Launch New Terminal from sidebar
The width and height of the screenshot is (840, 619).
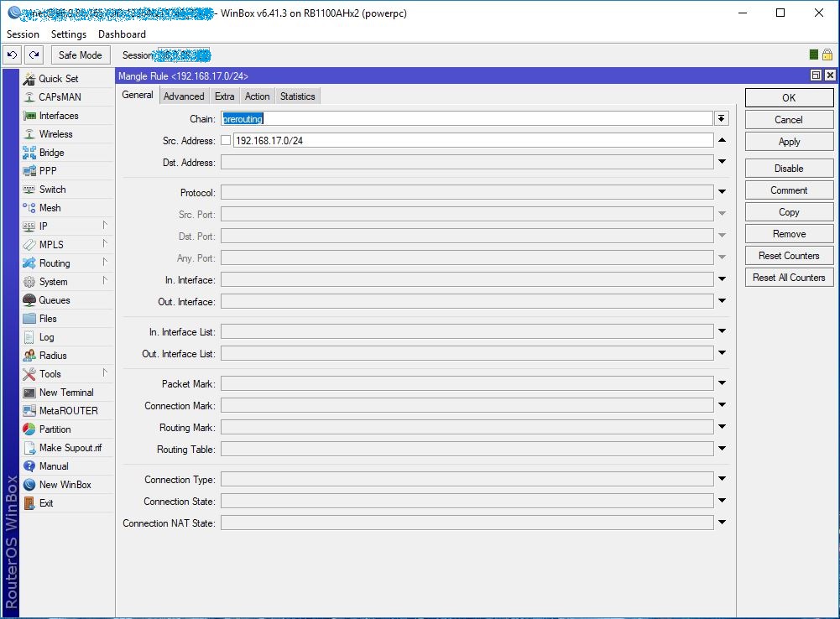[67, 393]
